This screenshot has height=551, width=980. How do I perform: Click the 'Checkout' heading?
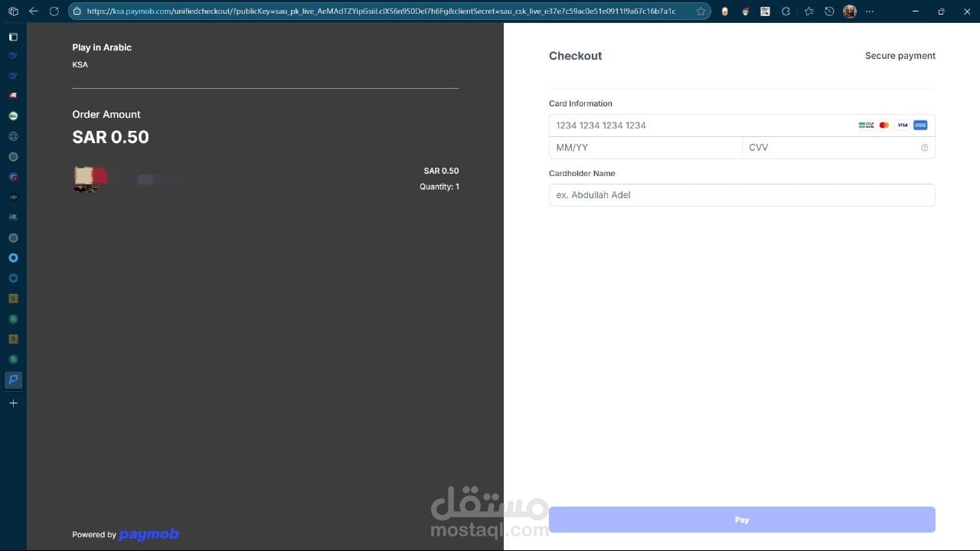(x=575, y=56)
